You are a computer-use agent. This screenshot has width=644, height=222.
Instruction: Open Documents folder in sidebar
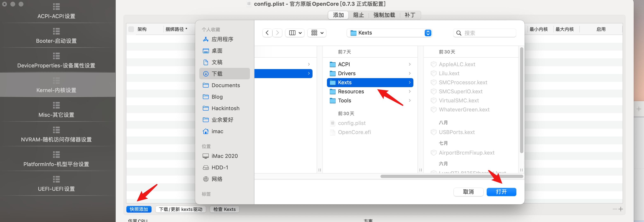coord(224,85)
